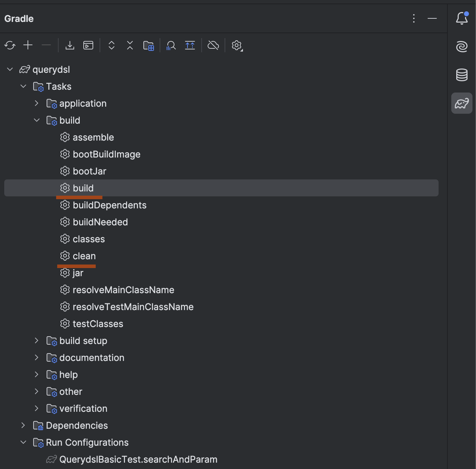Click gear icon beside clean
Image resolution: width=476 pixels, height=469 pixels.
click(x=65, y=256)
